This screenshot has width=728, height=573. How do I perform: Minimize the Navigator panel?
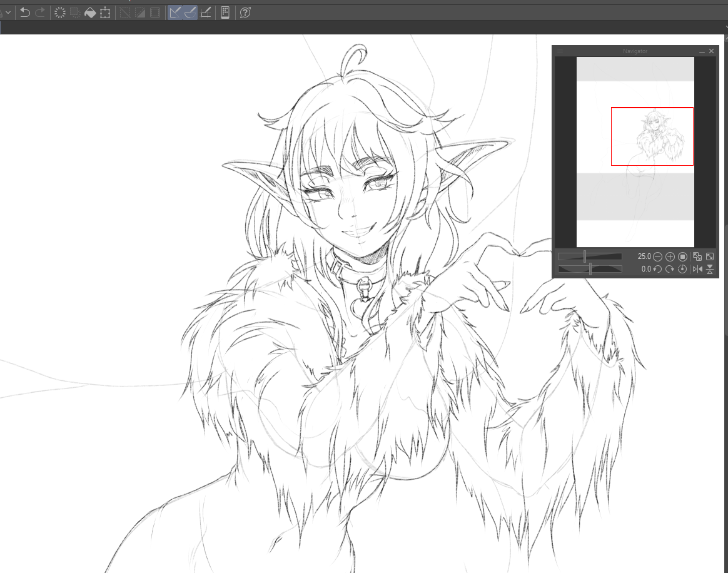[702, 51]
